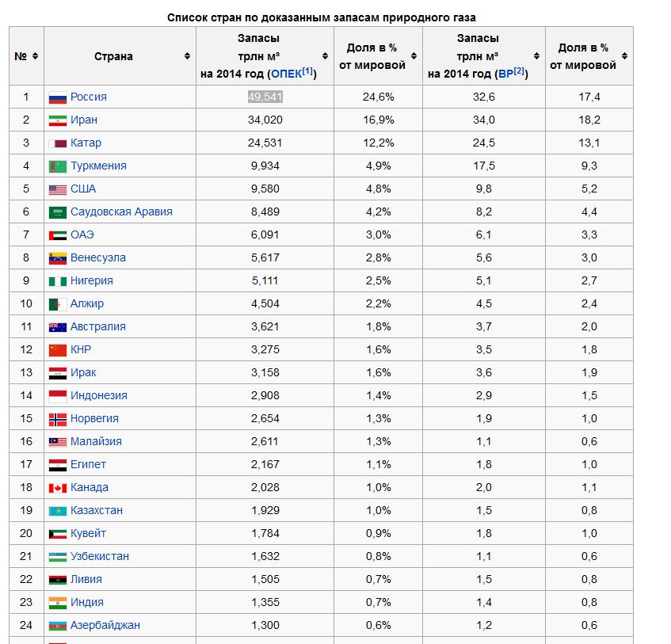Image resolution: width=671 pixels, height=644 pixels.
Task: Follow the Азербайджан country link
Action: pyautogui.click(x=105, y=626)
